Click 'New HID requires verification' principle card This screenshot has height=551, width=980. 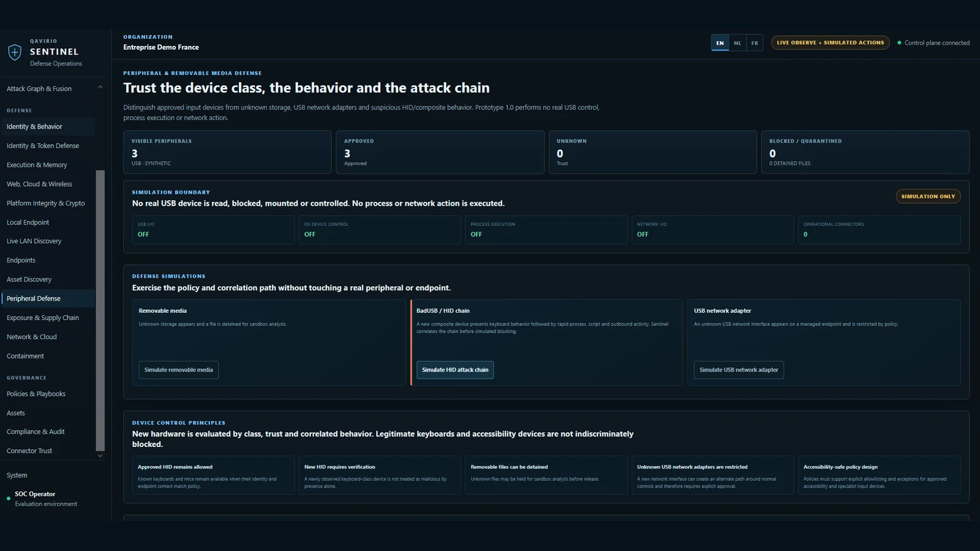380,475
